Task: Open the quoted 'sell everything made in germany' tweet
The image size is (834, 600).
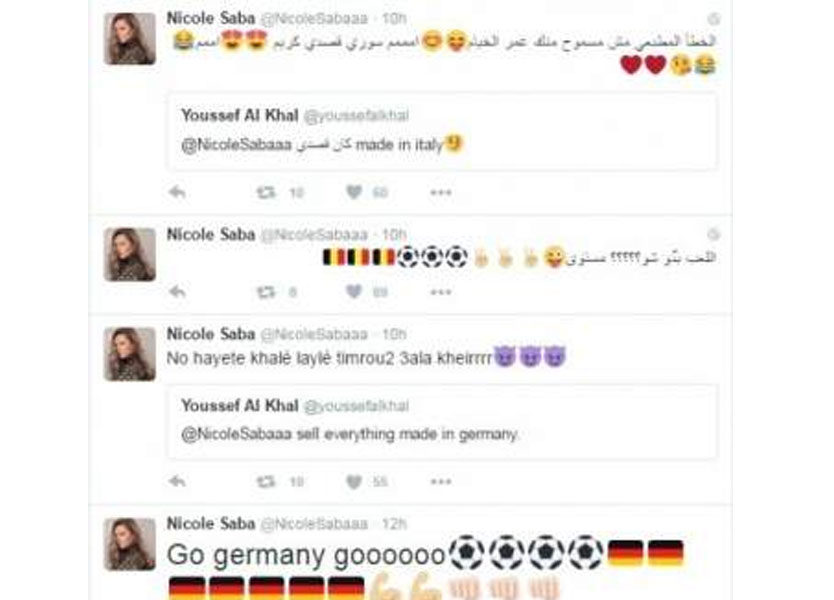Action: coord(443,421)
